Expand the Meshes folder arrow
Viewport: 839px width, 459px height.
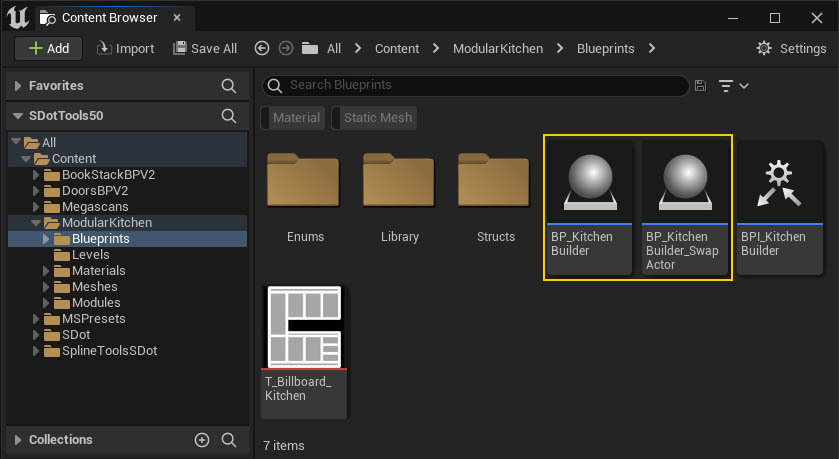click(x=46, y=287)
